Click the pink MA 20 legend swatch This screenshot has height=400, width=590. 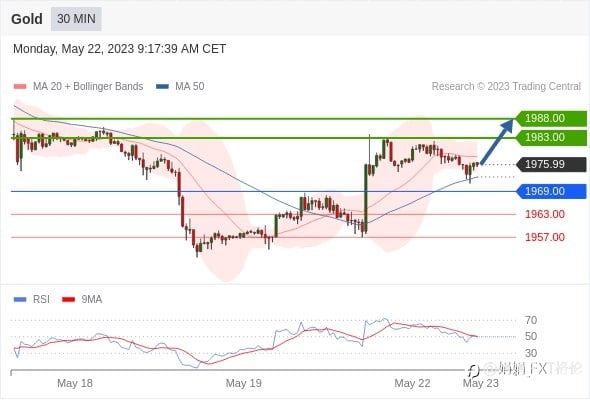[x=20, y=87]
